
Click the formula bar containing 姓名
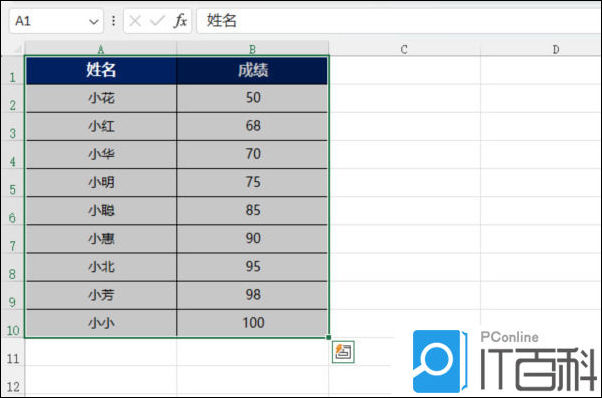pos(399,21)
